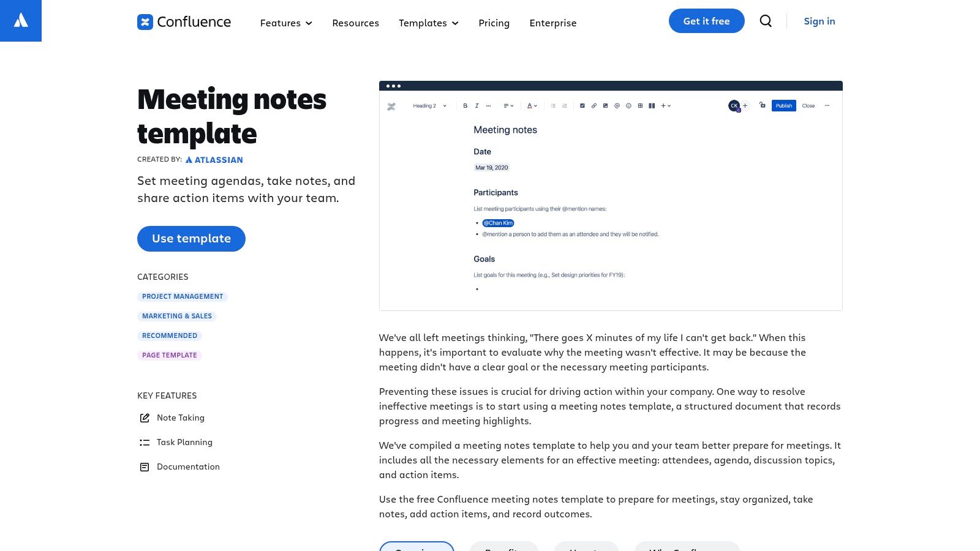Open the Templates navigation dropdown

coord(428,23)
